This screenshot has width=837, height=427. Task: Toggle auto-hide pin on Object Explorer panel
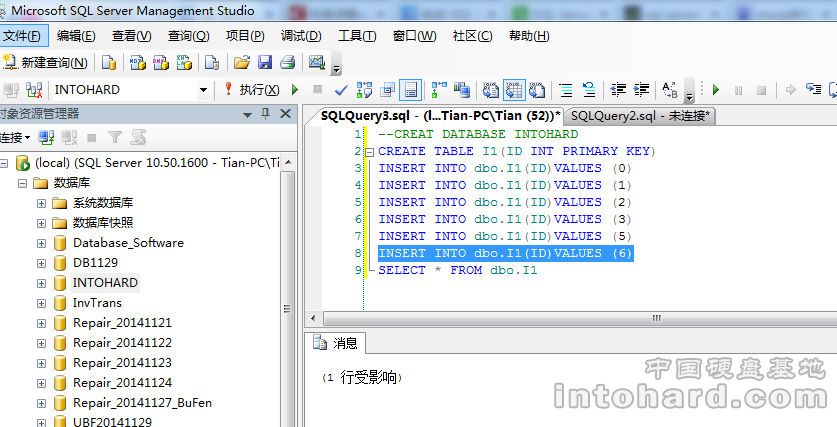(x=264, y=114)
